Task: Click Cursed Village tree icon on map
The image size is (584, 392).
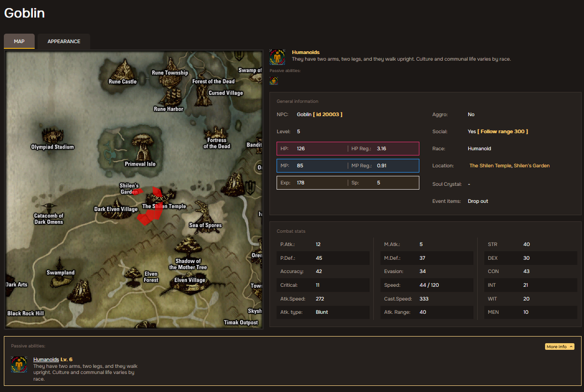Action: [203, 95]
